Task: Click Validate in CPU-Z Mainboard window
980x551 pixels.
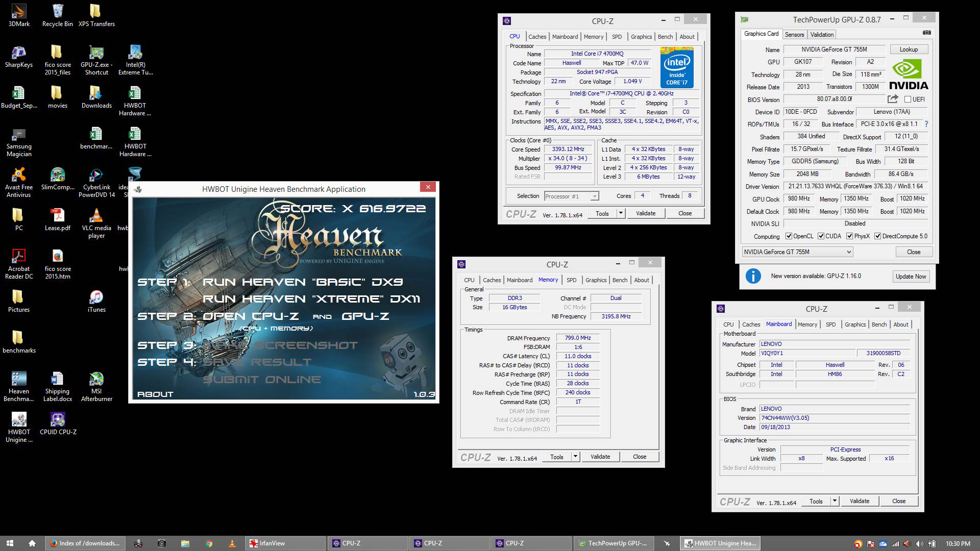Action: [859, 501]
